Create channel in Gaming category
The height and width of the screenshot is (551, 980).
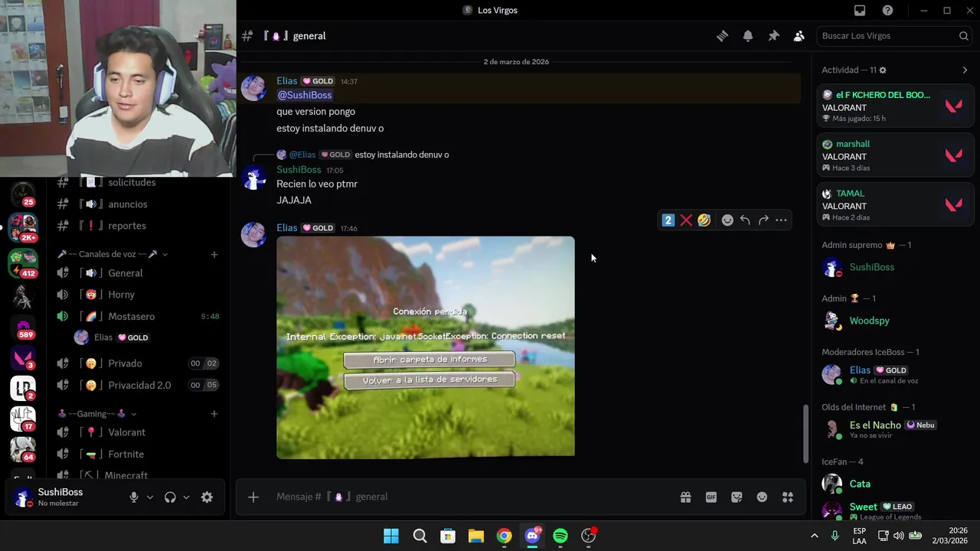(x=214, y=414)
